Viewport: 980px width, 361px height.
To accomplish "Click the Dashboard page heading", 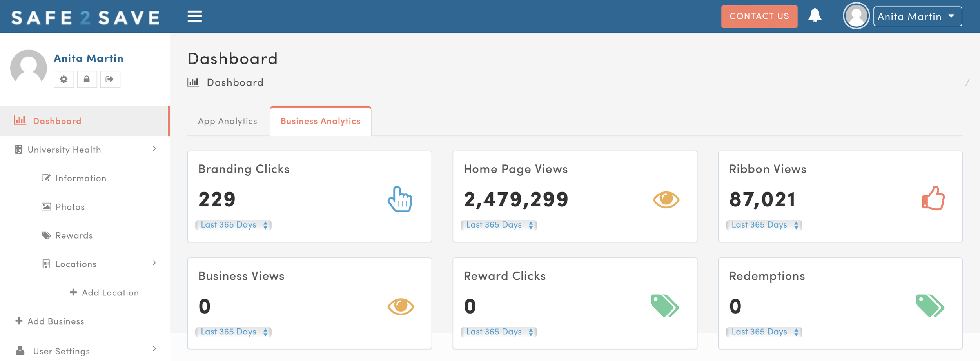I will [233, 58].
